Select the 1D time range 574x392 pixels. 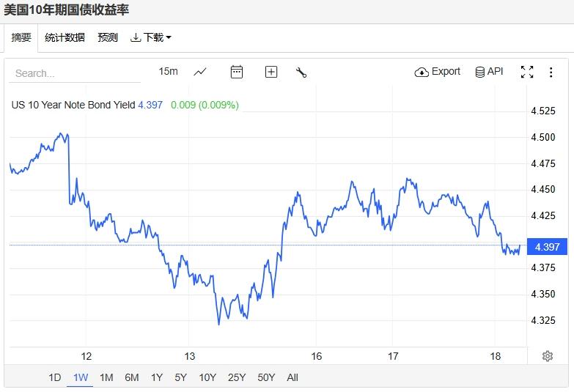[54, 377]
